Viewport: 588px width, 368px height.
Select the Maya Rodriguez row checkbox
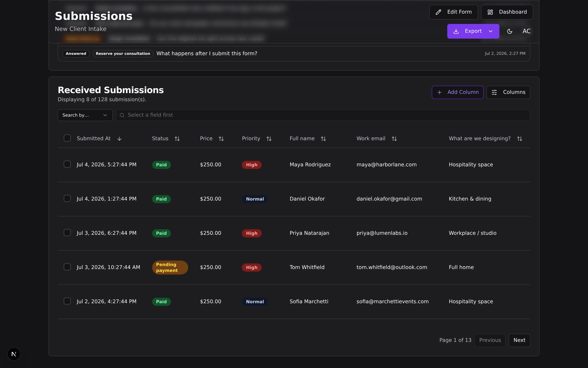click(x=67, y=164)
